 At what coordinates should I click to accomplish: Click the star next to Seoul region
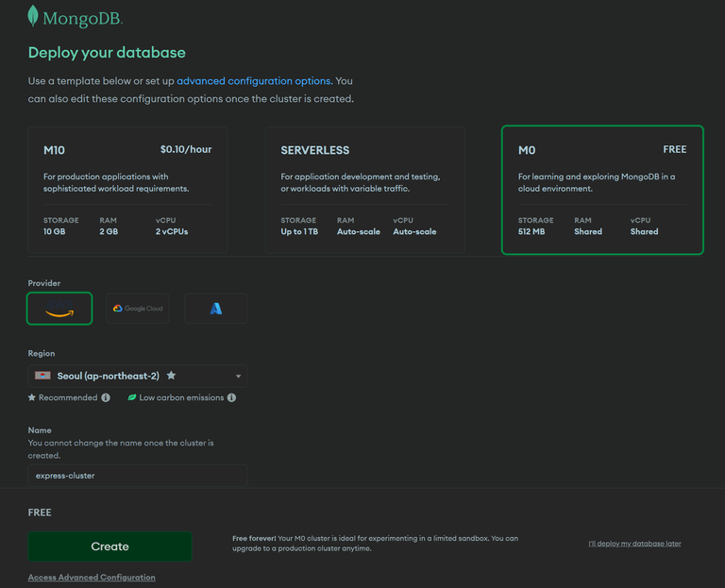click(171, 375)
